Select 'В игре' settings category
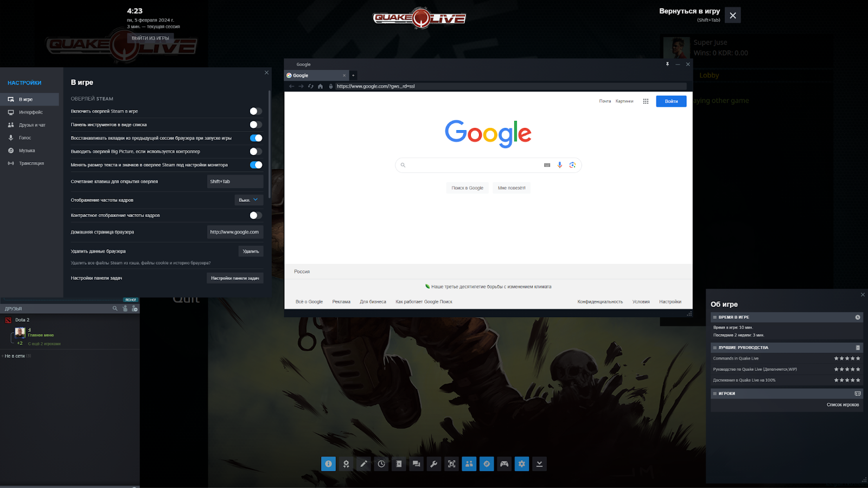The width and height of the screenshot is (868, 488). point(29,99)
